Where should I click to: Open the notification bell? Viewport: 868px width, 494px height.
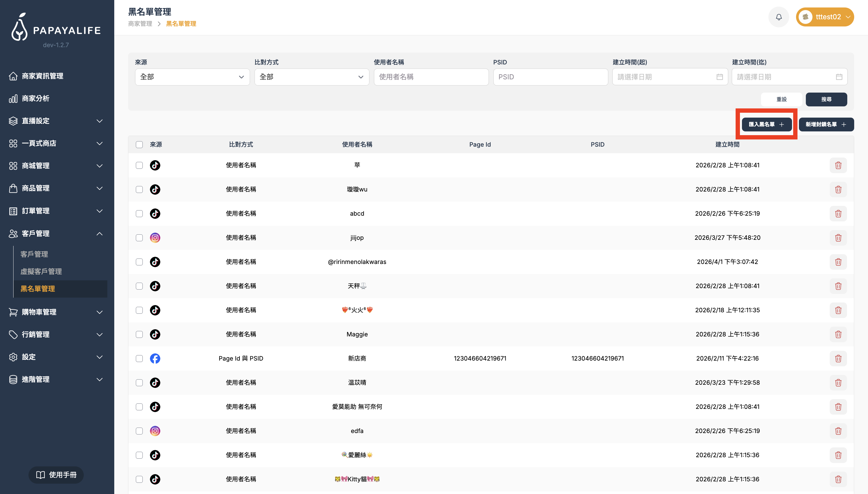778,17
